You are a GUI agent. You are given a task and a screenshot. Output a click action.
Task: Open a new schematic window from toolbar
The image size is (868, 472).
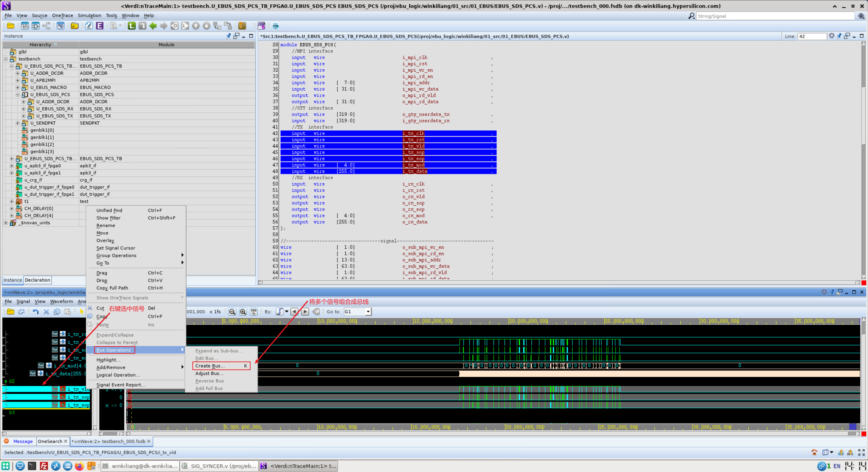click(35, 26)
